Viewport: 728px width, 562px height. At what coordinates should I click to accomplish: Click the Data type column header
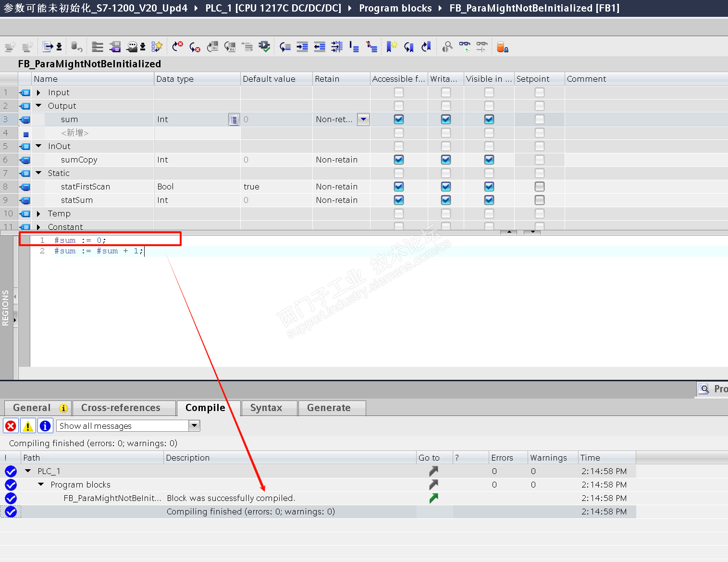pos(197,79)
